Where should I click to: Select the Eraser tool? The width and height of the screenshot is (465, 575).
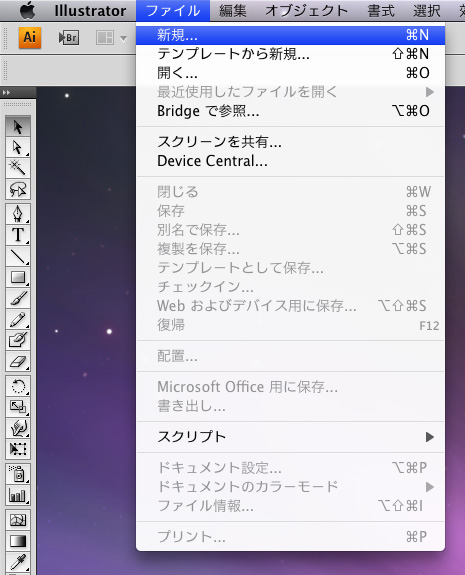coord(18,362)
